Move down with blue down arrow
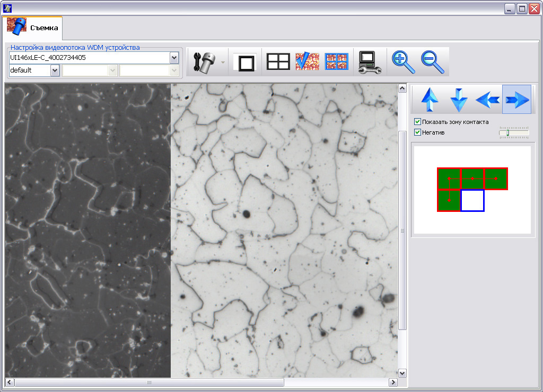 point(459,100)
